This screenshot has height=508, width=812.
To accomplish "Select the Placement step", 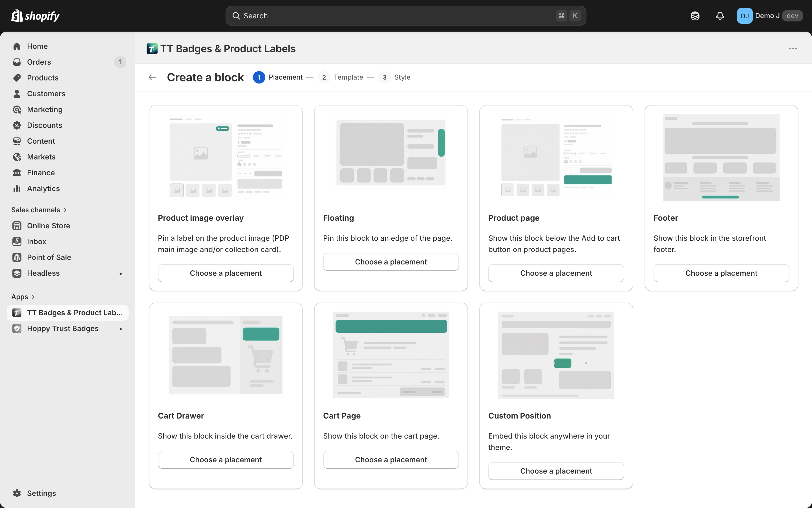I will coord(278,77).
